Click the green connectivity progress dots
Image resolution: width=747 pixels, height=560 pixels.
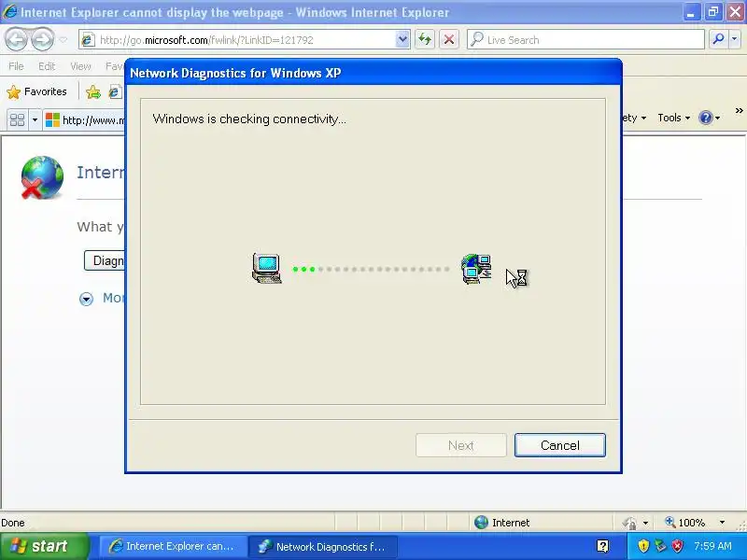[304, 269]
